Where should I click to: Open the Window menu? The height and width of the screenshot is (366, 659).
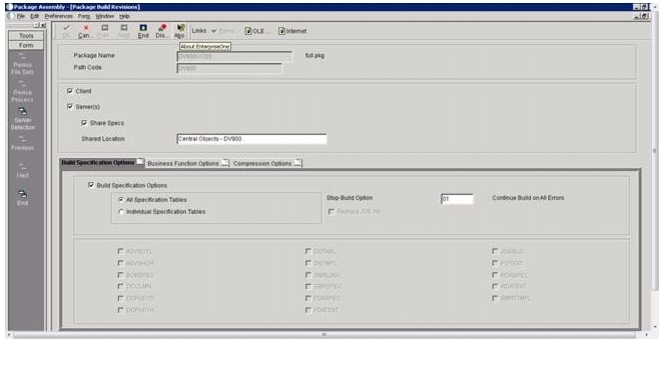click(x=105, y=16)
